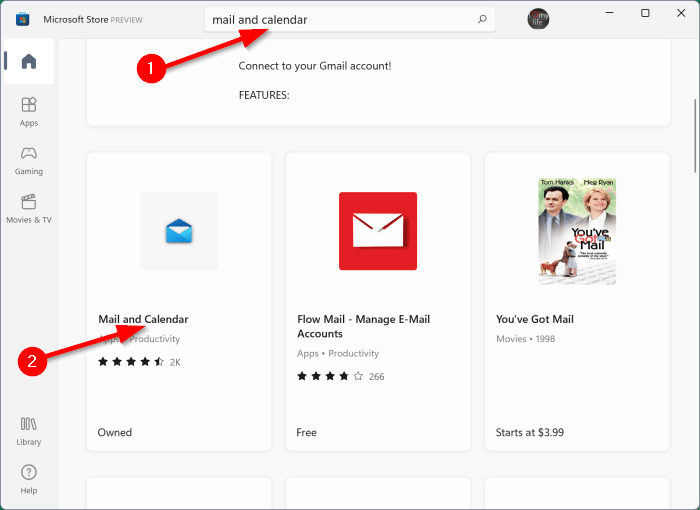700x510 pixels.
Task: Open the user profile avatar
Action: pyautogui.click(x=538, y=19)
